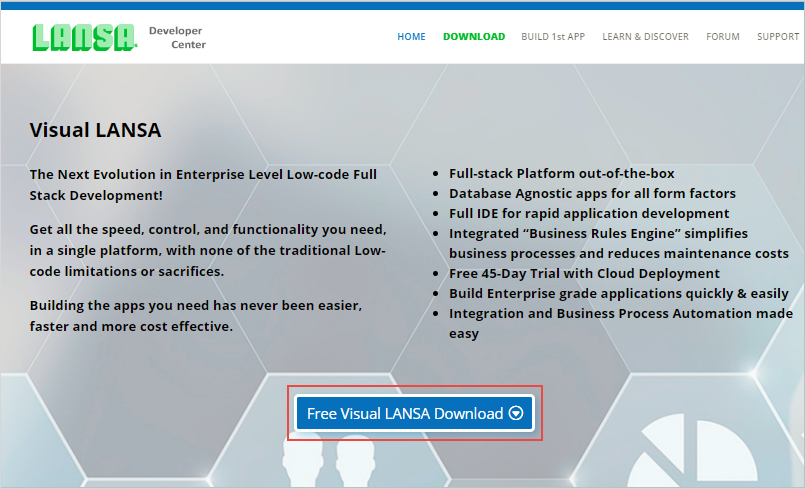The height and width of the screenshot is (489, 806).
Task: Click 'Get all the speed, control' paragraph
Action: click(x=208, y=250)
